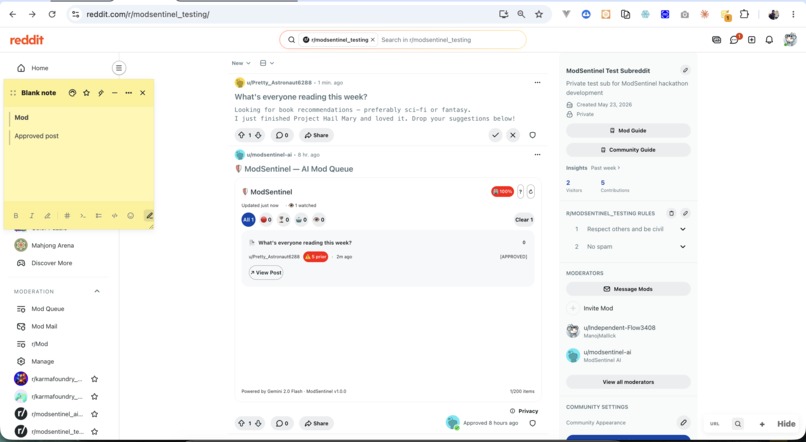
Task: Pin the Blank note
Action: [101, 93]
